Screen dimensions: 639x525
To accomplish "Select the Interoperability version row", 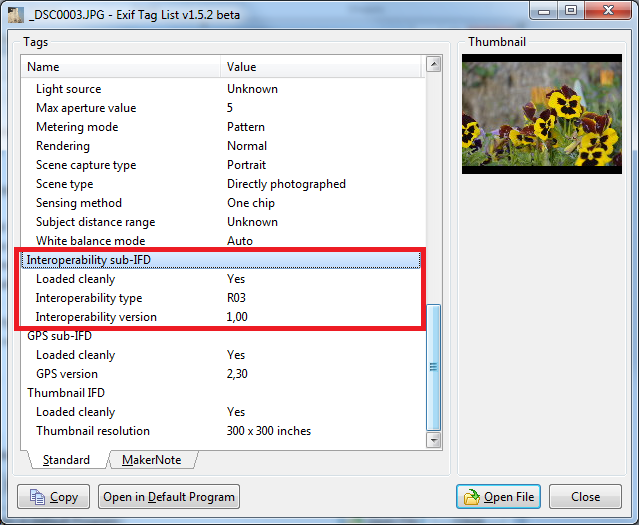I will 220,317.
